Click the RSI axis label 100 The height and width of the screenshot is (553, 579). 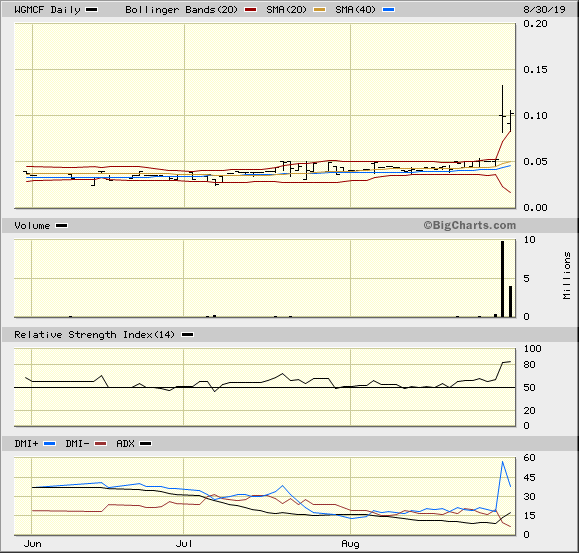pyautogui.click(x=532, y=348)
